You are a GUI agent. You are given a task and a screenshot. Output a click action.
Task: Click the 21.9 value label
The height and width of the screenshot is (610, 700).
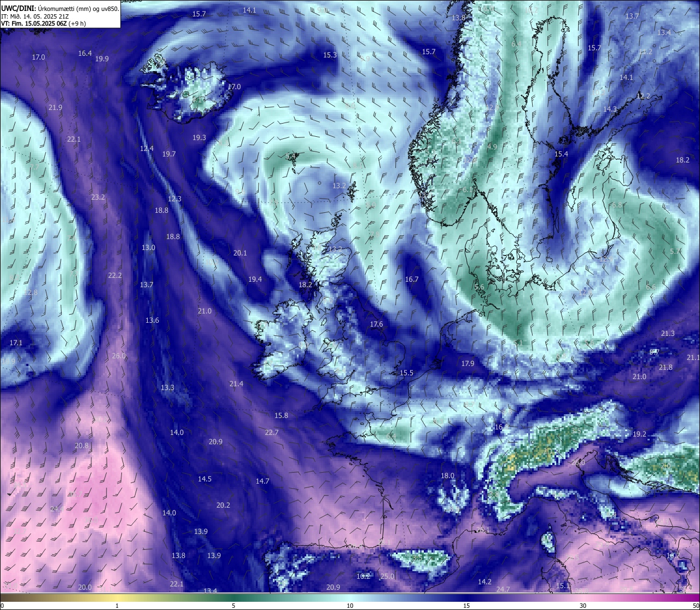tap(55, 107)
